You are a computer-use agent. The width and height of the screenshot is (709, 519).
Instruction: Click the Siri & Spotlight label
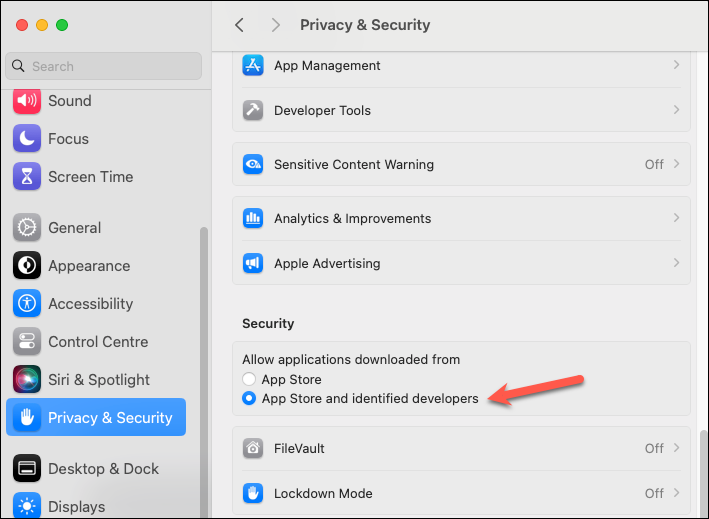coord(99,380)
